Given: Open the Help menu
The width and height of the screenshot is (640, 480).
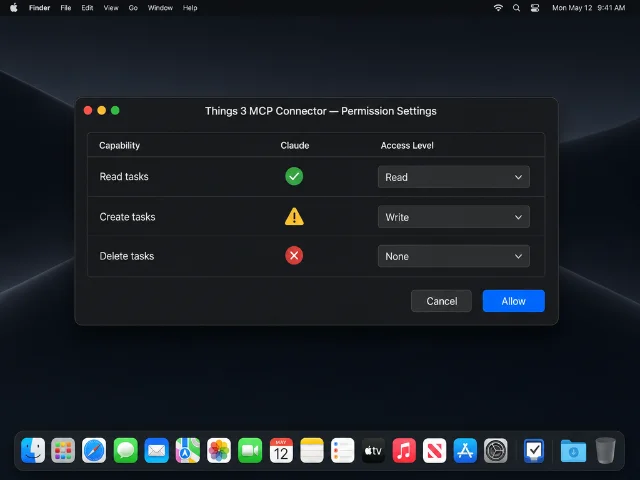Looking at the screenshot, I should [x=190, y=8].
